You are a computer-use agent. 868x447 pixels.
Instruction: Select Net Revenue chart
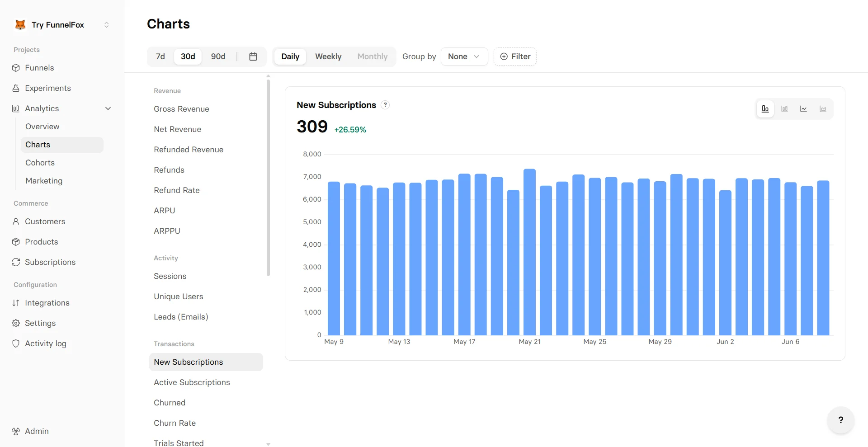[x=206, y=129]
